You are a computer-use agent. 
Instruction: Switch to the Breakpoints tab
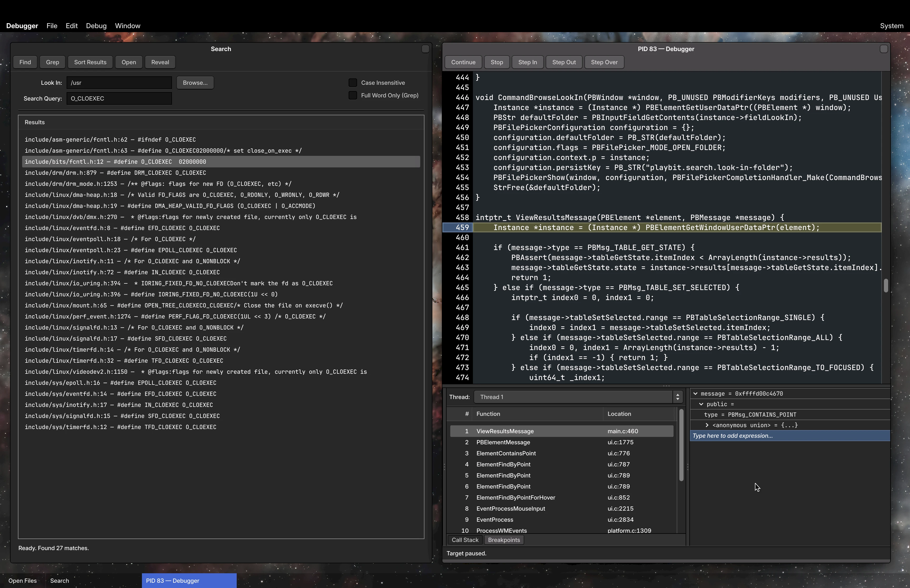[504, 540]
